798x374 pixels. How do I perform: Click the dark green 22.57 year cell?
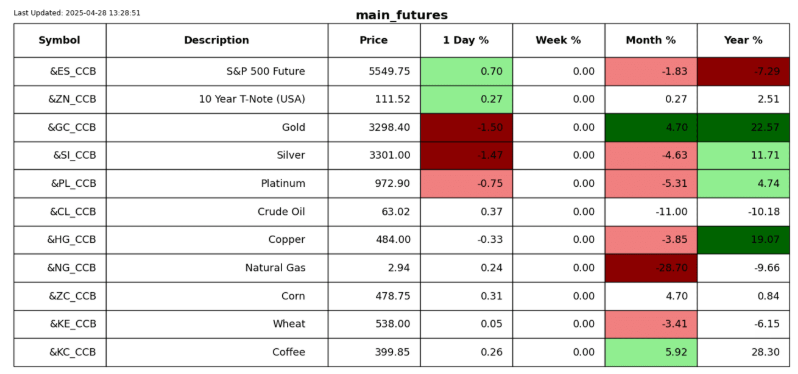point(743,127)
